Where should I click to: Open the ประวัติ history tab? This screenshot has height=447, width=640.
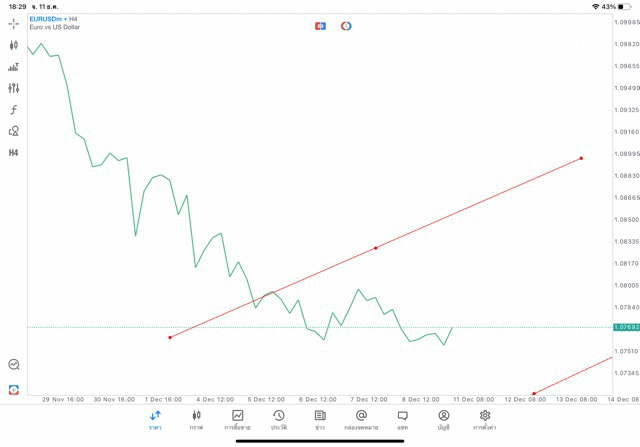pos(278,420)
